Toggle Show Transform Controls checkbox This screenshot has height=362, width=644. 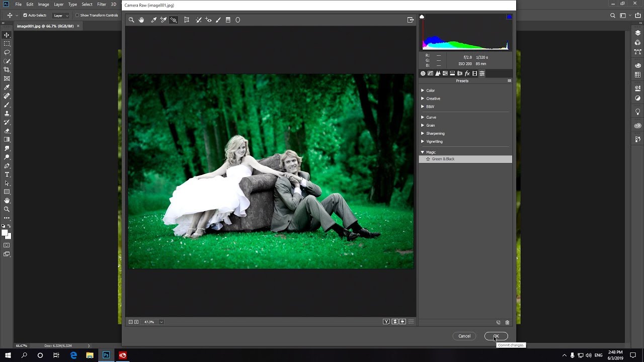77,16
